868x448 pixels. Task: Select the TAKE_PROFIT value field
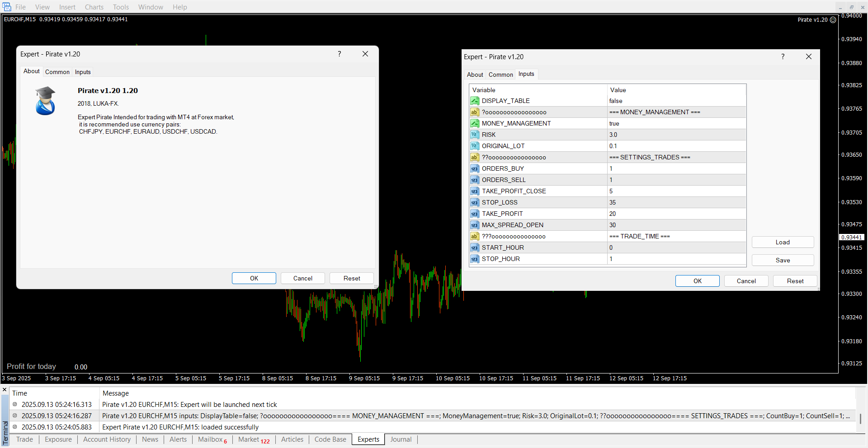[x=676, y=214]
